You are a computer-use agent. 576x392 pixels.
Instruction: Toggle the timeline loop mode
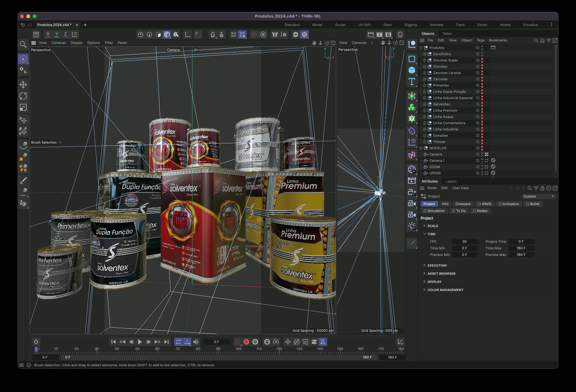tap(178, 342)
